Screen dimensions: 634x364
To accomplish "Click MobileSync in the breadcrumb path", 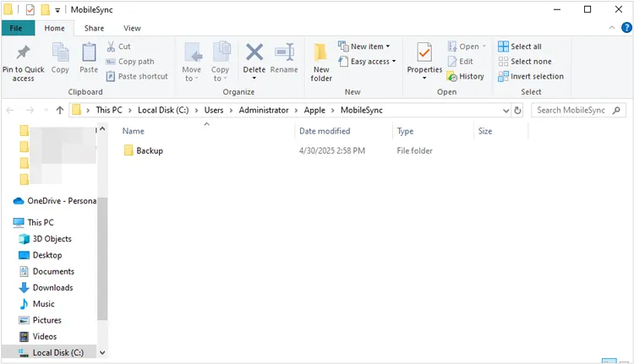I will 362,111.
